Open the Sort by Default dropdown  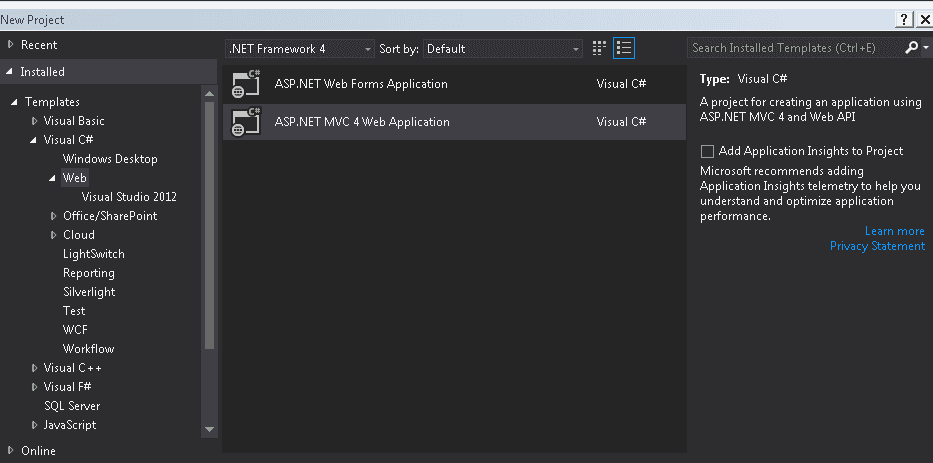tap(503, 49)
